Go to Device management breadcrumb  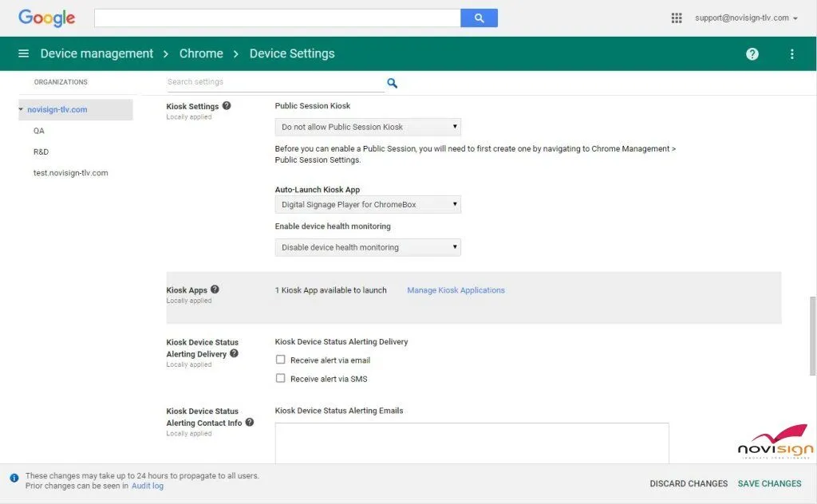tap(97, 53)
